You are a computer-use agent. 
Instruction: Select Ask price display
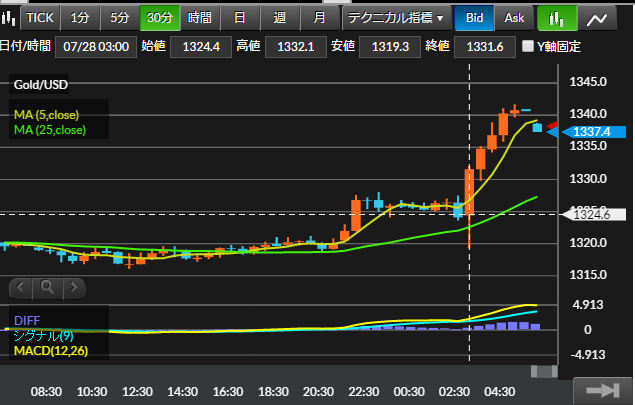[x=513, y=18]
